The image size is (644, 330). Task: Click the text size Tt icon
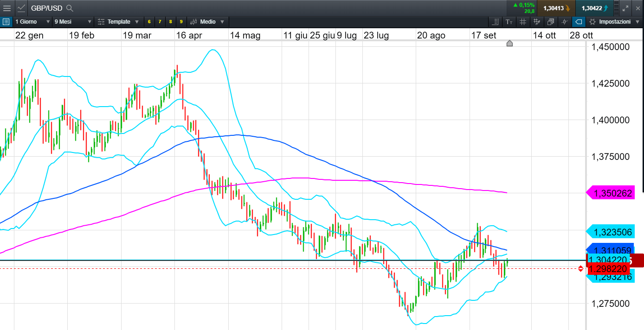509,22
